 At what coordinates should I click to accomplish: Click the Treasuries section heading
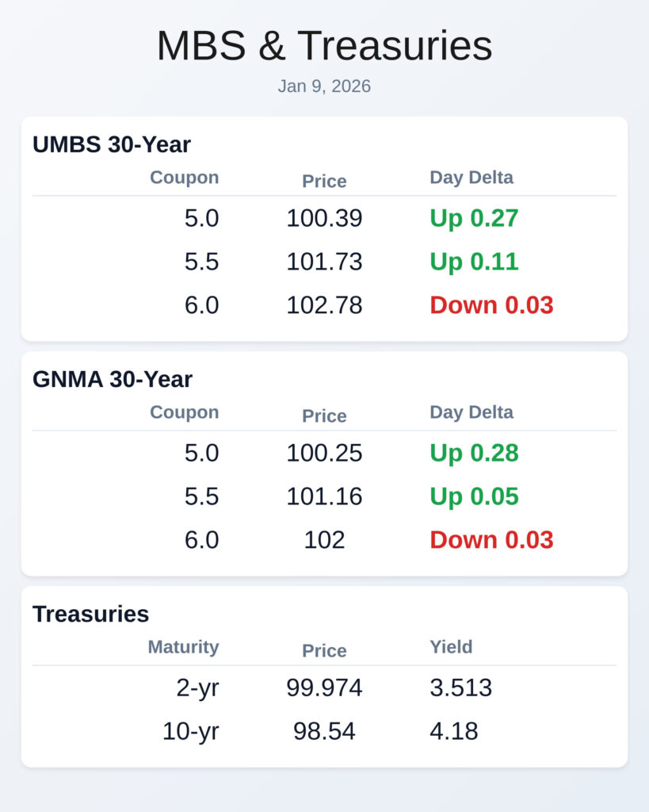(x=90, y=614)
